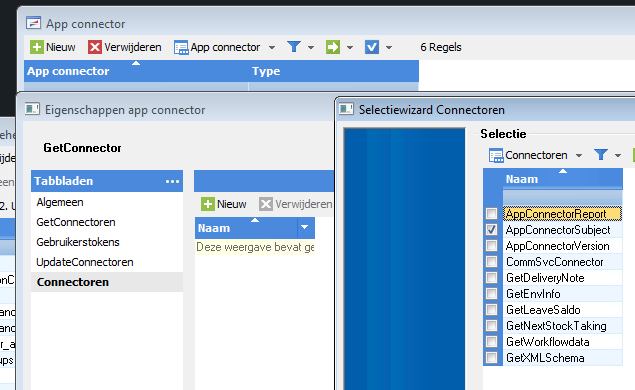Check the AppConnectorReport checkbox

pos(491,213)
